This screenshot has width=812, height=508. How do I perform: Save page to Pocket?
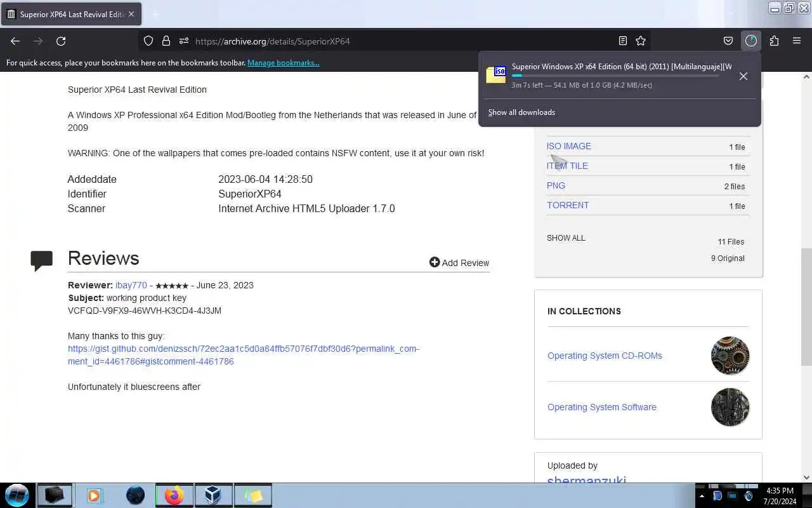pyautogui.click(x=728, y=41)
